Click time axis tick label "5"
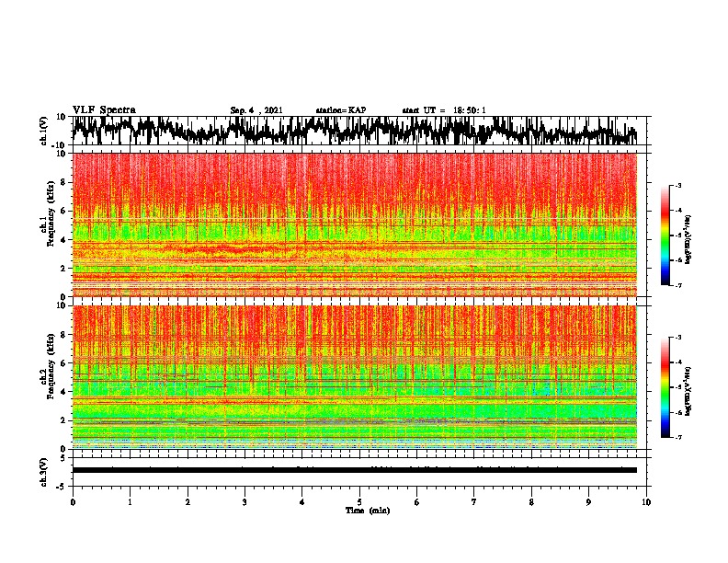This screenshot has width=728, height=563. (359, 502)
